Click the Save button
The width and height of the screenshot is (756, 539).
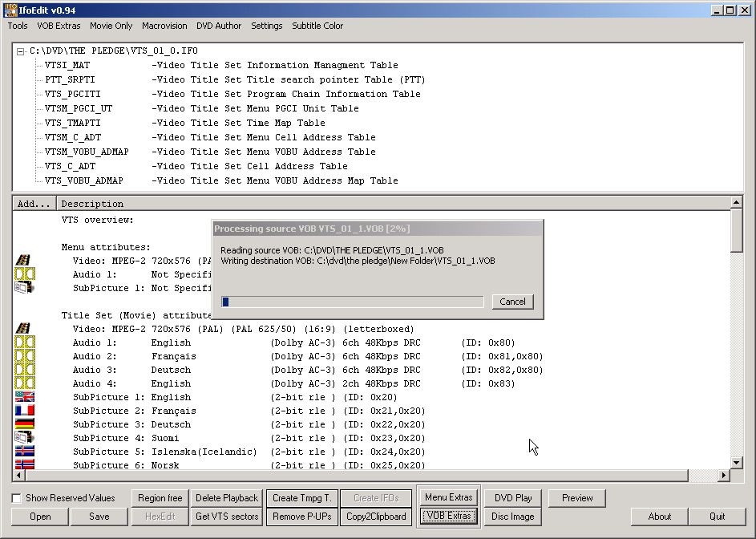point(99,517)
